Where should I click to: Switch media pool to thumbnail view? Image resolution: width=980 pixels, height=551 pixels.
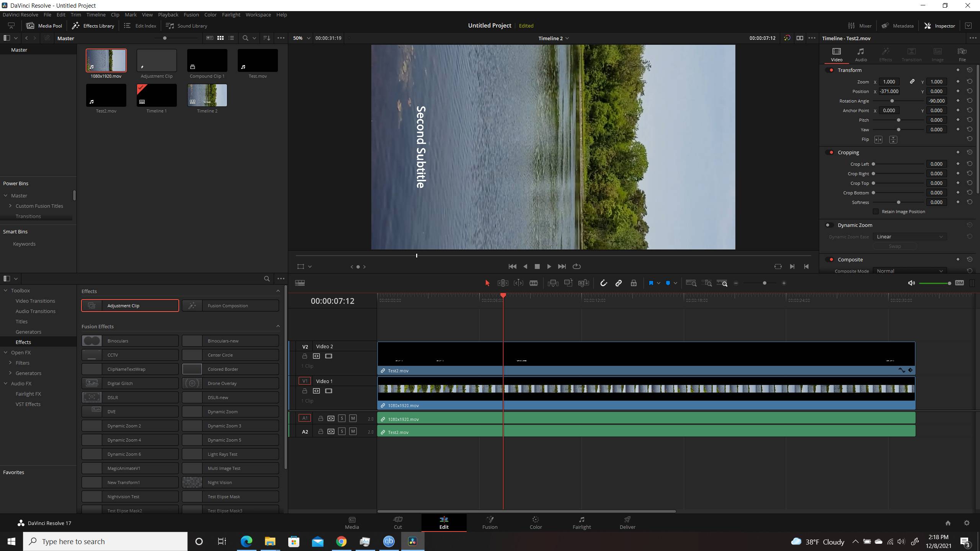[x=220, y=38]
